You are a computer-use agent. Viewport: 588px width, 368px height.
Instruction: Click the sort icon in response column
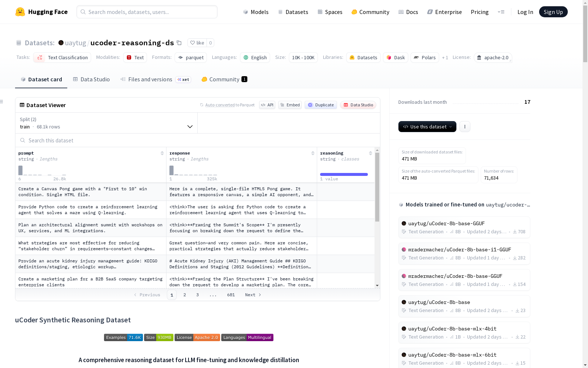313,153
